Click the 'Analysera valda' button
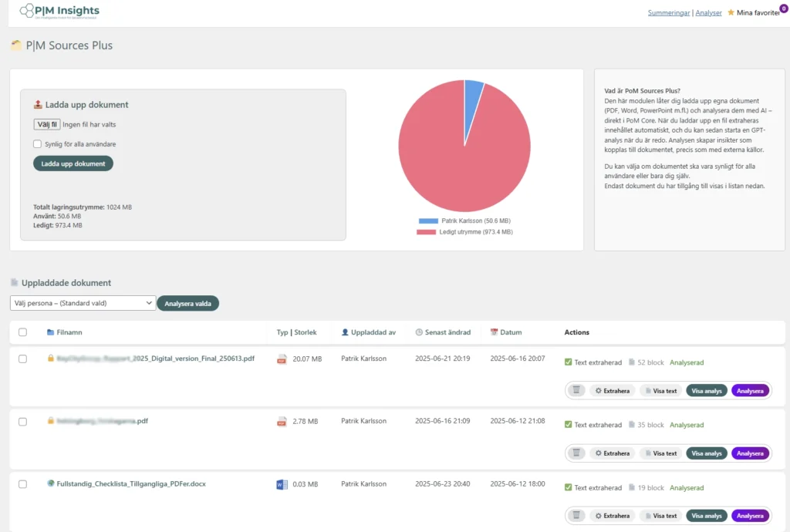The image size is (790, 532). click(187, 304)
